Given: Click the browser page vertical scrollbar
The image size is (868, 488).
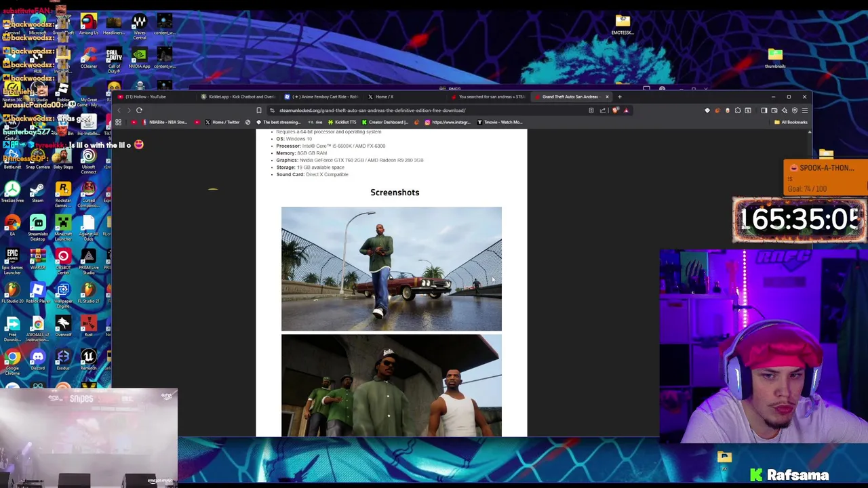Looking at the screenshot, I should [810, 283].
